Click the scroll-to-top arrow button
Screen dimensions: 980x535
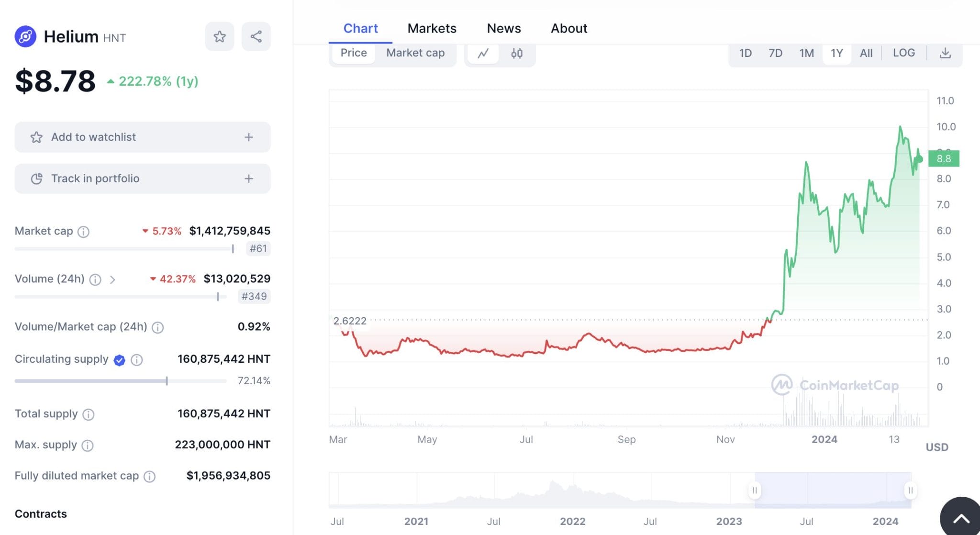pyautogui.click(x=961, y=517)
